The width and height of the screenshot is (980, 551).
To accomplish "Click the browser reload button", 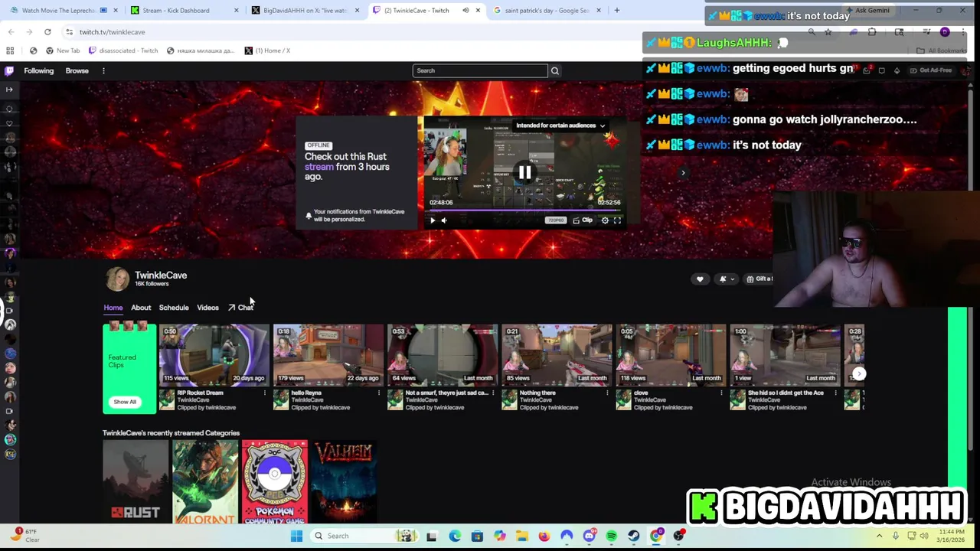I will click(47, 31).
